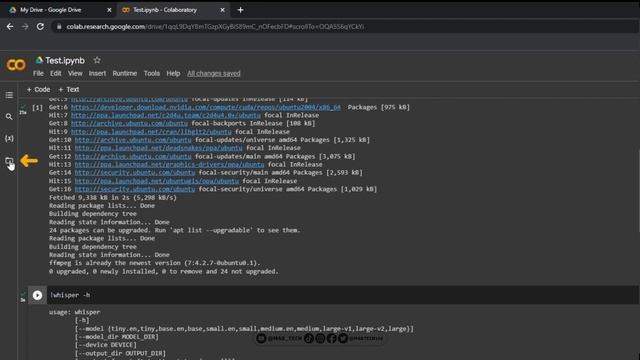Open the Variables {x} sidebar icon

pos(9,138)
